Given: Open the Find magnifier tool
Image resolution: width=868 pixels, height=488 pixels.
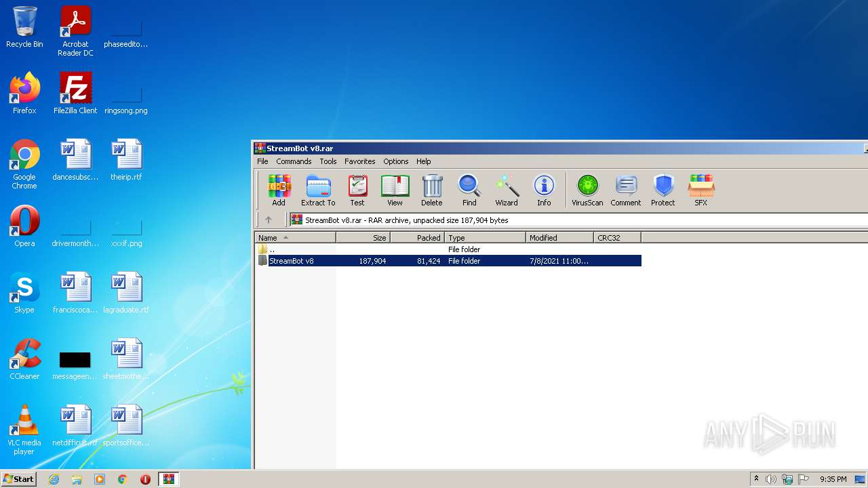Looking at the screenshot, I should [x=469, y=190].
